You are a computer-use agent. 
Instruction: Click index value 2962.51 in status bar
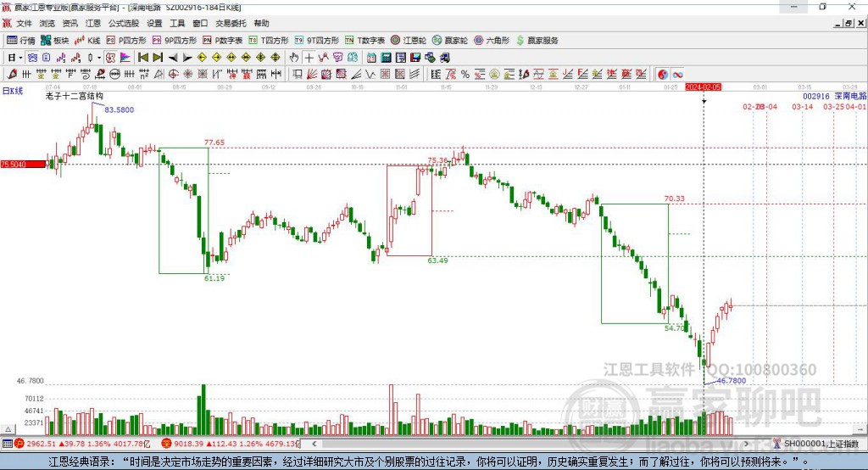coord(41,444)
